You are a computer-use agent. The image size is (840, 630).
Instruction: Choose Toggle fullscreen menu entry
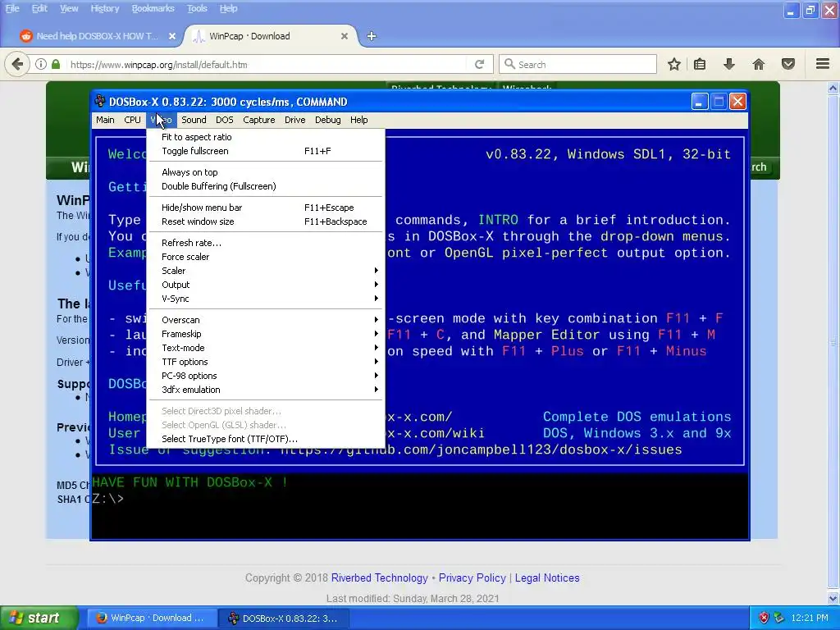266,151
